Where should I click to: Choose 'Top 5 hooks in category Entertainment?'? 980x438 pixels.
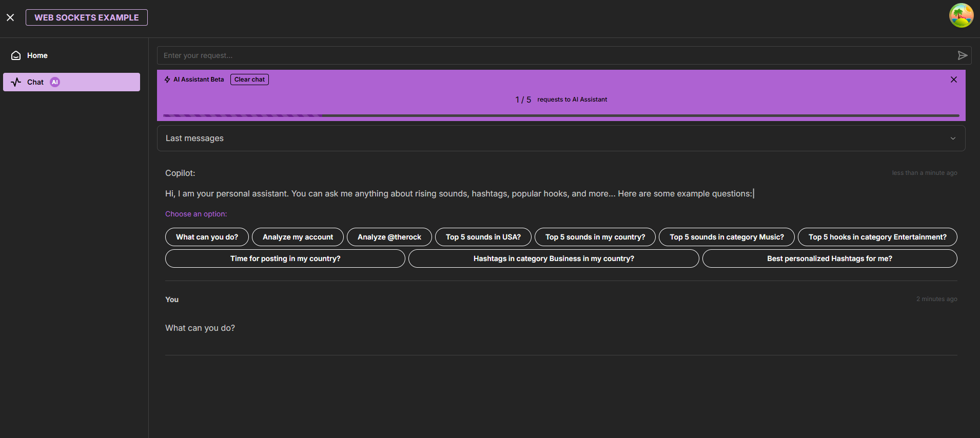click(877, 237)
